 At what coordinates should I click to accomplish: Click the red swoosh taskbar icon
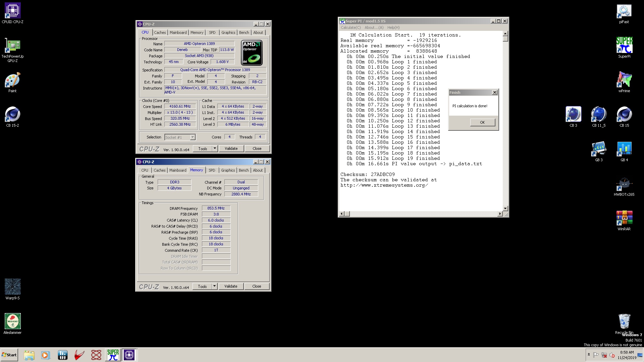tap(79, 355)
